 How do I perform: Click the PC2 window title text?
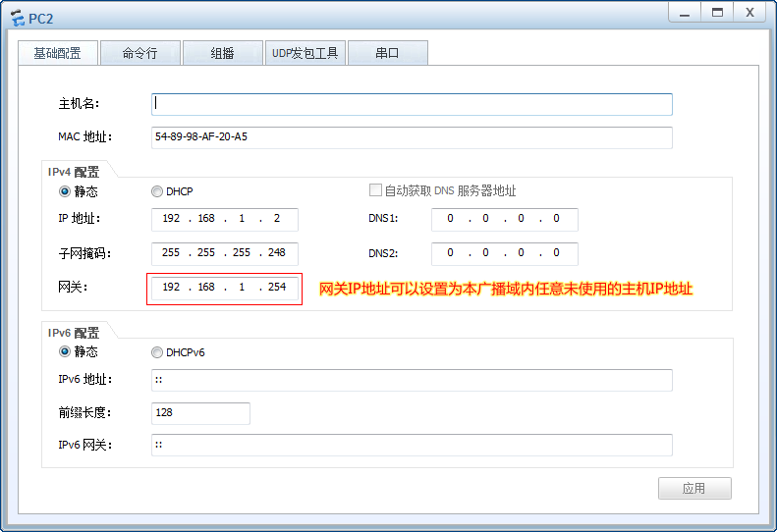tap(40, 19)
